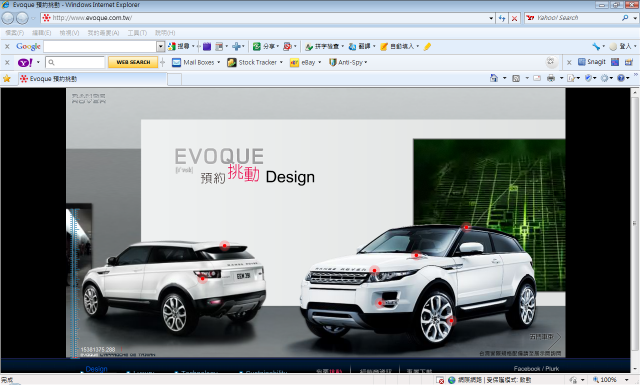Click the red hotspot on rear car spoiler

coord(224,245)
